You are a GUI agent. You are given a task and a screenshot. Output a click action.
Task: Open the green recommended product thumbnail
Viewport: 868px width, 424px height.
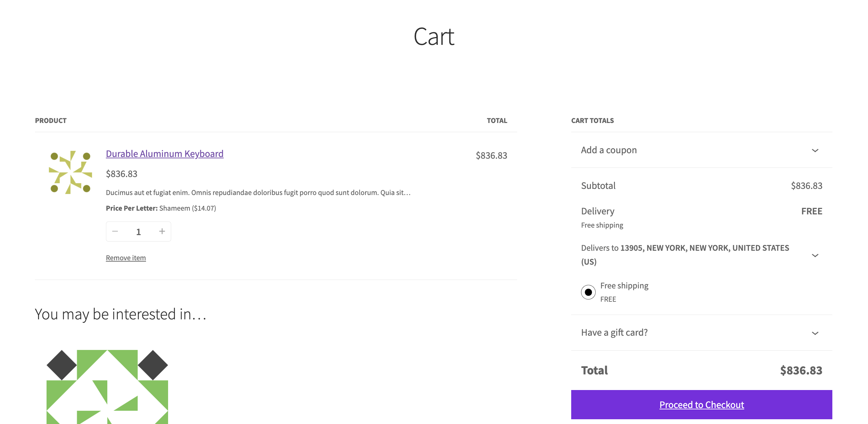[107, 387]
